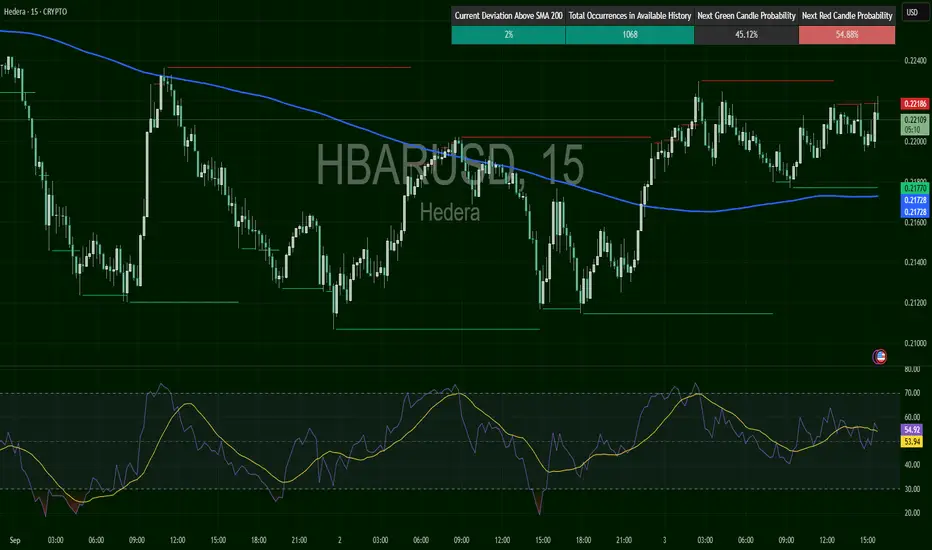Click the 20.00 RSI scale value
932x550 pixels.
(912, 513)
